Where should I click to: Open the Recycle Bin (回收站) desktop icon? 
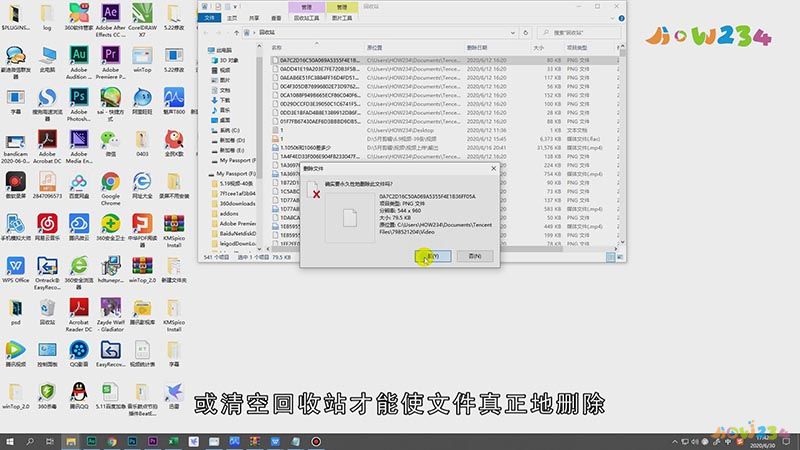tap(47, 312)
